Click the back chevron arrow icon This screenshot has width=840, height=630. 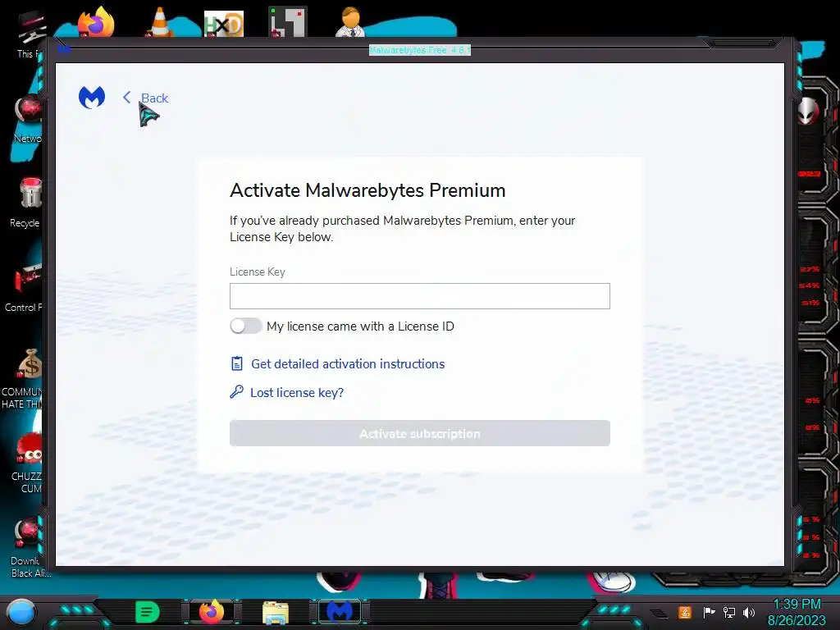click(x=127, y=98)
